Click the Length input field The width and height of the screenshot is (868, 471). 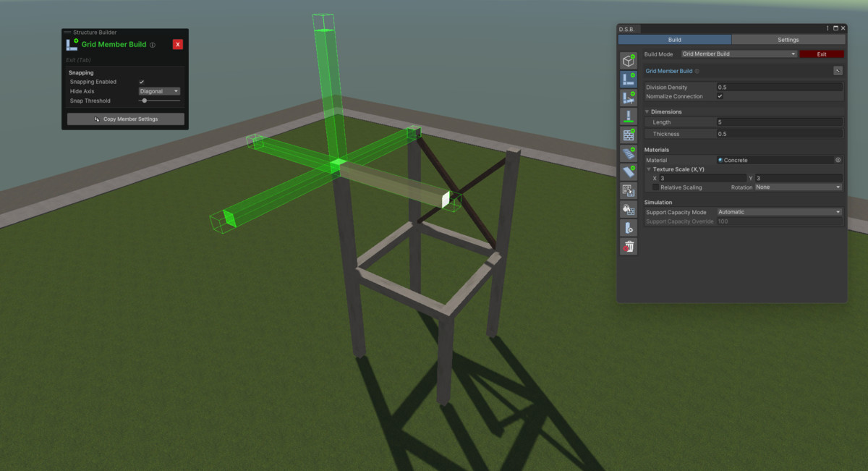[x=779, y=122]
